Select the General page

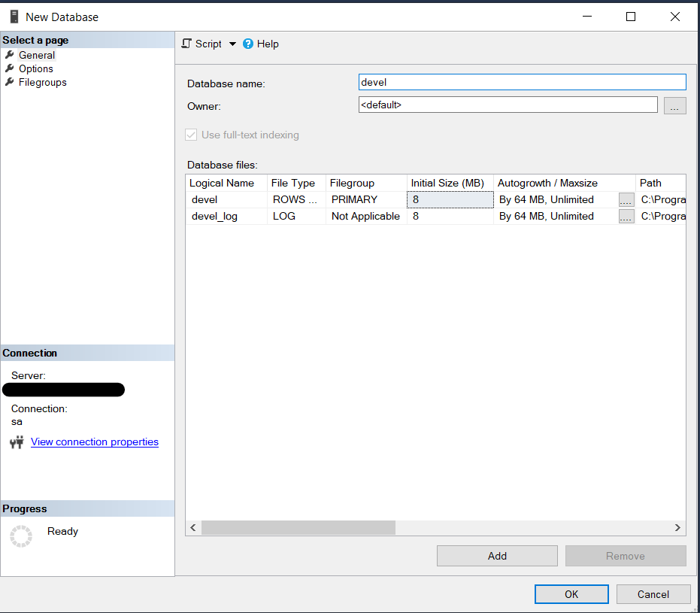36,55
